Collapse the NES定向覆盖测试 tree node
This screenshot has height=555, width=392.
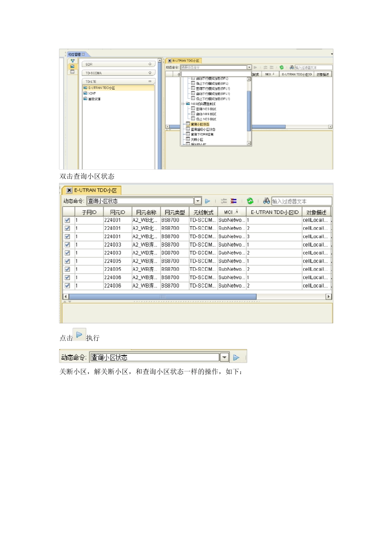point(183,104)
